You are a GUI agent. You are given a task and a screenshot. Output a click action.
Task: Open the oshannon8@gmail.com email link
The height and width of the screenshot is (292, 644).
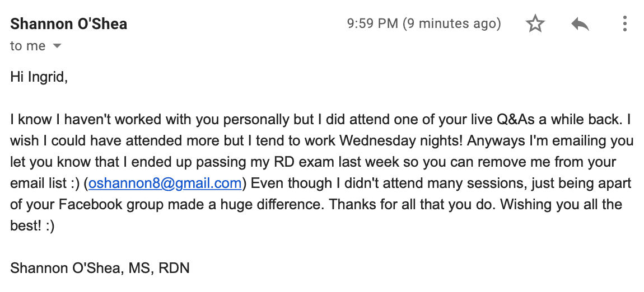[x=165, y=183]
